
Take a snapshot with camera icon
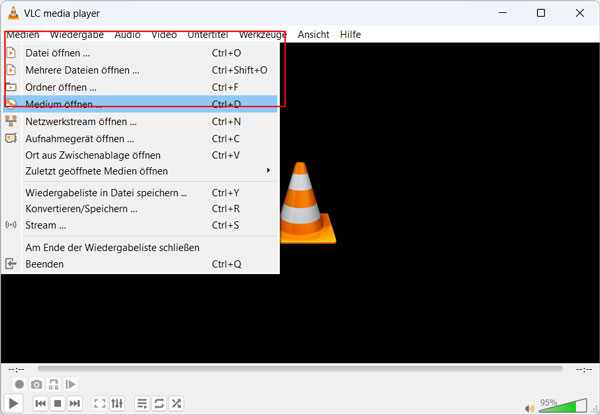(37, 384)
